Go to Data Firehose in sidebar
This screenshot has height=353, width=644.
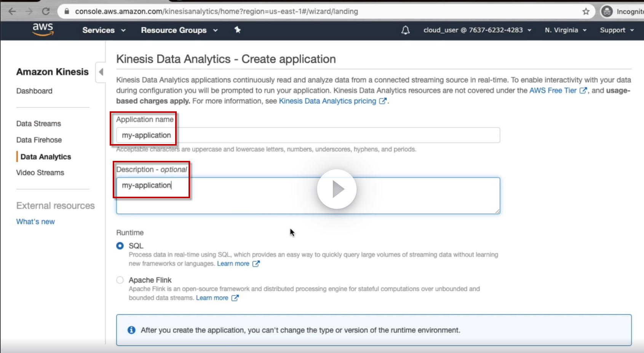39,140
